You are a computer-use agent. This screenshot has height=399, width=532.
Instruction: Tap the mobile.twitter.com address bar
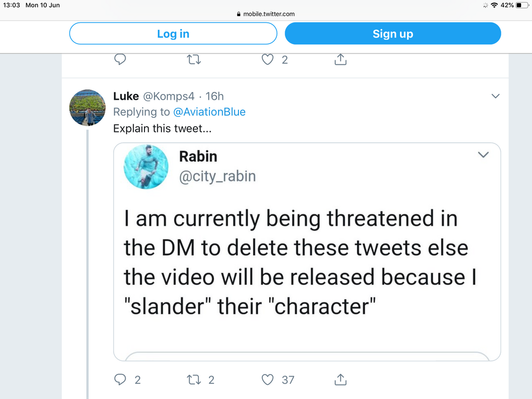tap(266, 14)
